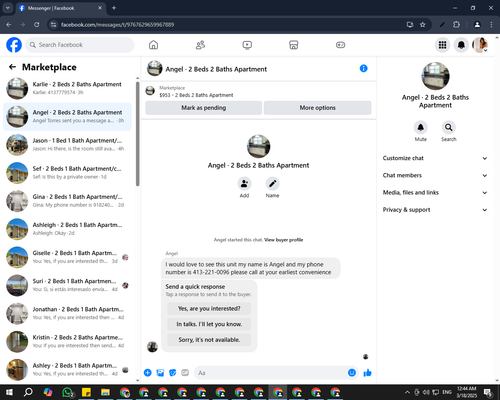Attach a photo using the image icon
500x400 pixels.
tap(160, 373)
